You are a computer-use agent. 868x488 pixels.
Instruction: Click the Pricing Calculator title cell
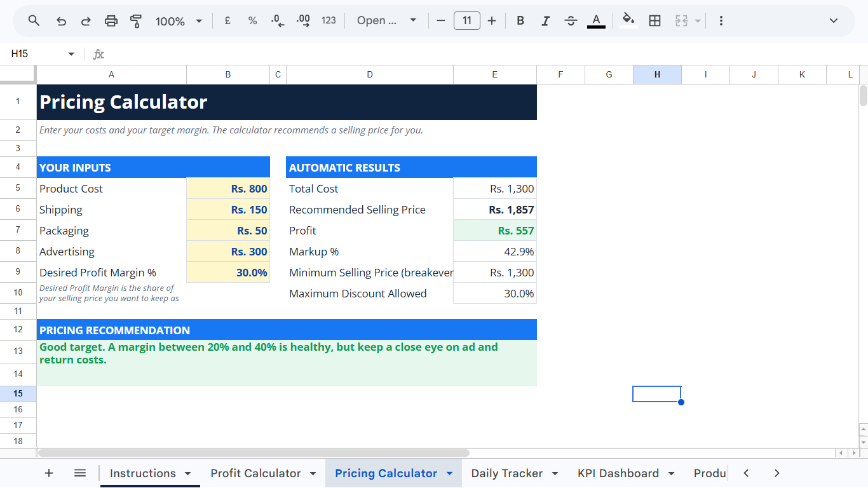tap(287, 102)
